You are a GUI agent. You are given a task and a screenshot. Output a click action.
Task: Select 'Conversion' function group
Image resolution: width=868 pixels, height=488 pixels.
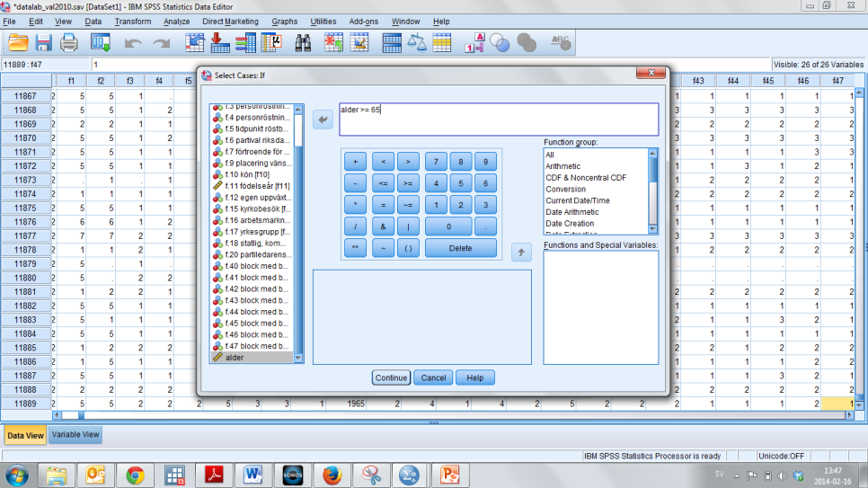(566, 190)
